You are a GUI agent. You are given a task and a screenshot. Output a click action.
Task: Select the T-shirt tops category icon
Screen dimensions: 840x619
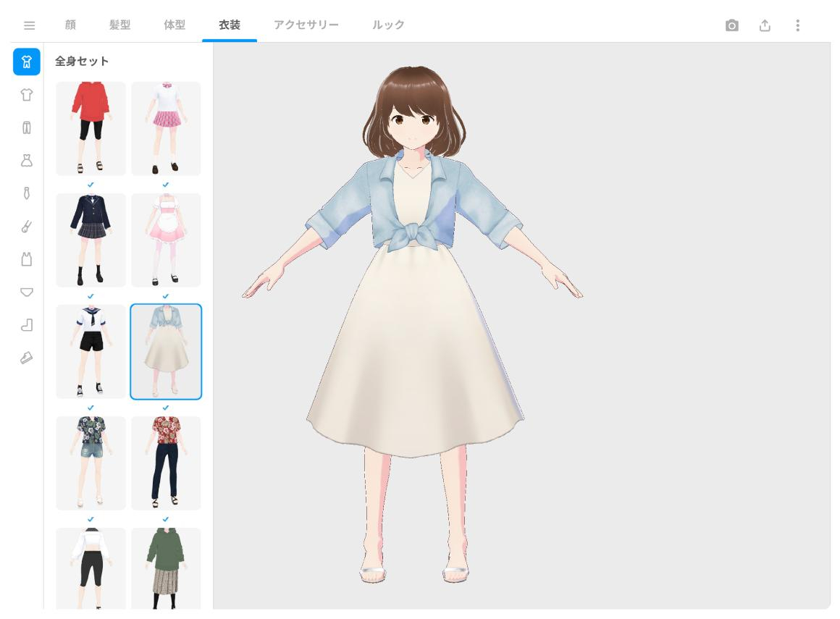click(x=27, y=95)
